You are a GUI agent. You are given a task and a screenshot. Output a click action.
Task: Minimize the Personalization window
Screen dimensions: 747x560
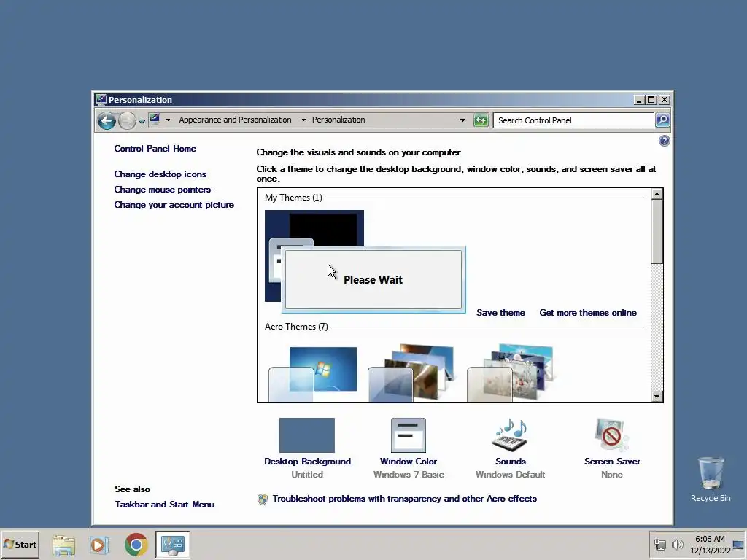pyautogui.click(x=640, y=99)
